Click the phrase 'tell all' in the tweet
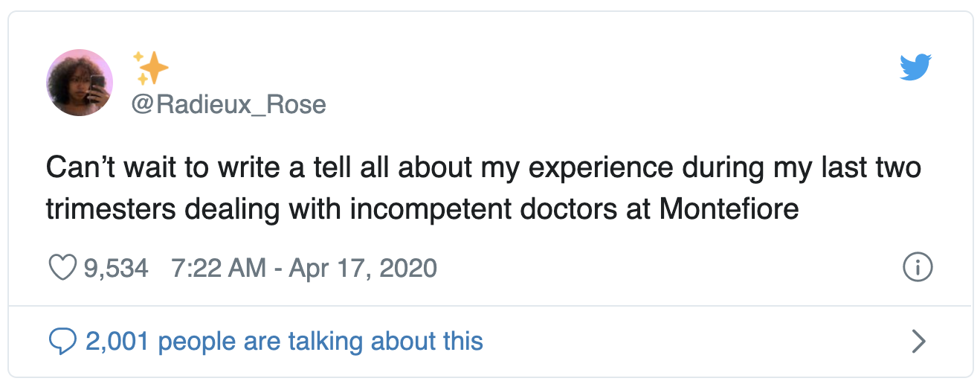980x387 pixels. point(336,167)
